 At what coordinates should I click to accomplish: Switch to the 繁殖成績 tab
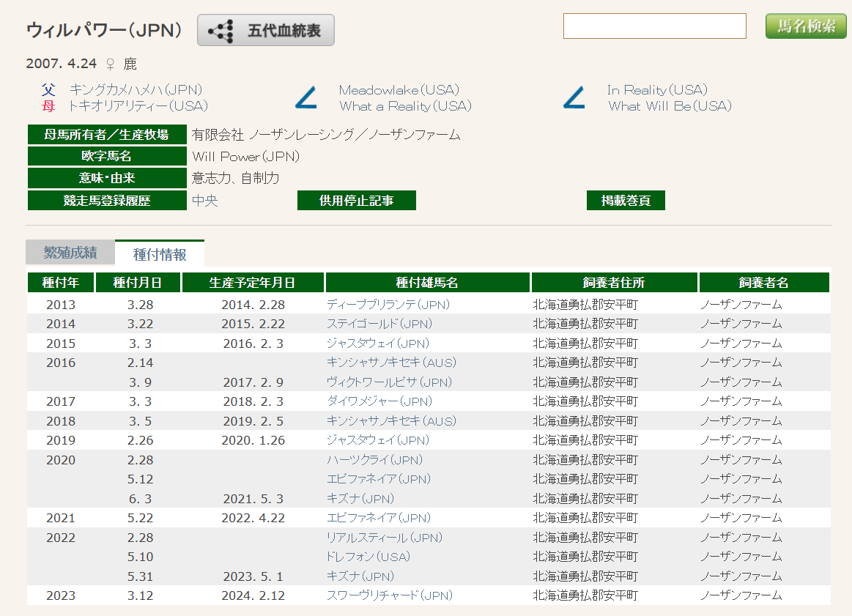coord(70,253)
